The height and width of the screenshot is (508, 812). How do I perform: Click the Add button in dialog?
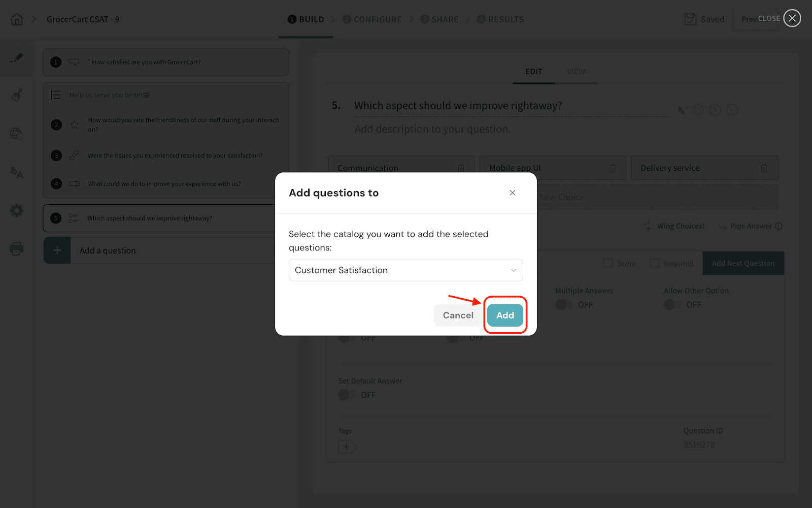(505, 315)
